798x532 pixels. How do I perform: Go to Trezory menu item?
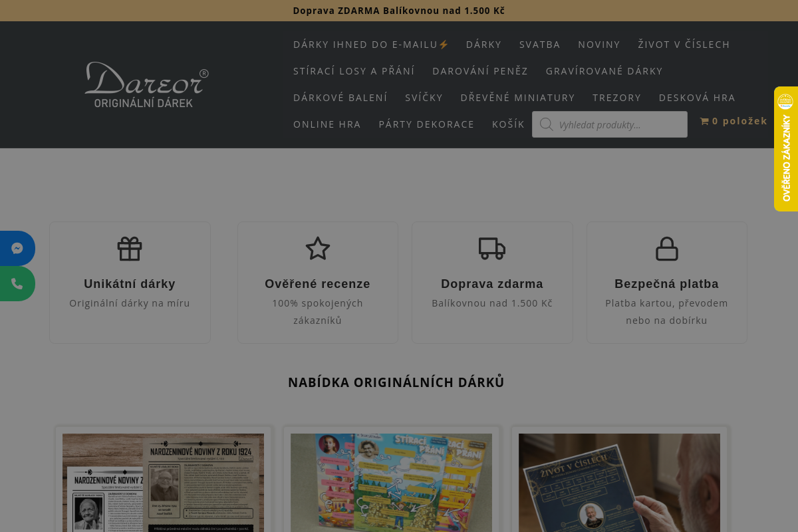(617, 98)
